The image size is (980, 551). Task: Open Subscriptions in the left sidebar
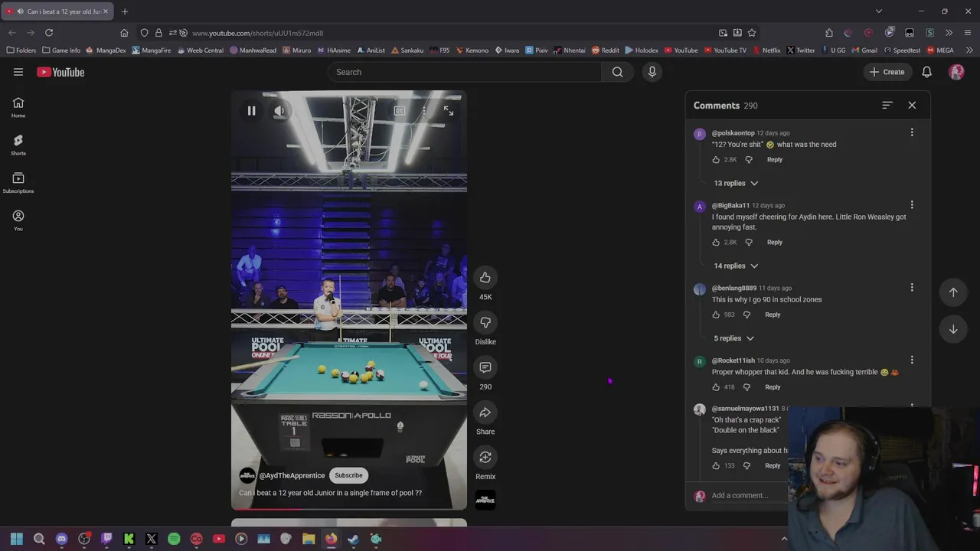point(18,182)
